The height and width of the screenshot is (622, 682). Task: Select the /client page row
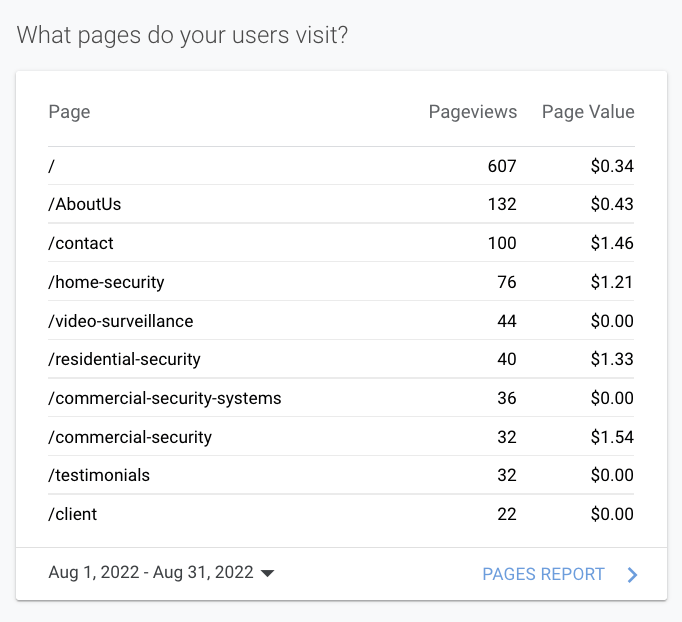73,514
